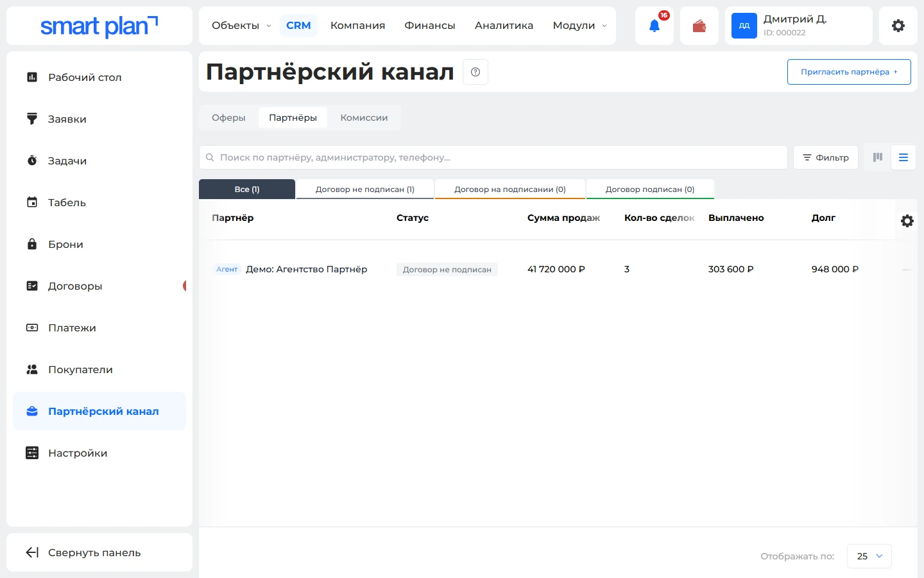Viewport: 924px width, 578px height.
Task: Click the 948 000 ₽ debt value
Action: [x=835, y=269]
